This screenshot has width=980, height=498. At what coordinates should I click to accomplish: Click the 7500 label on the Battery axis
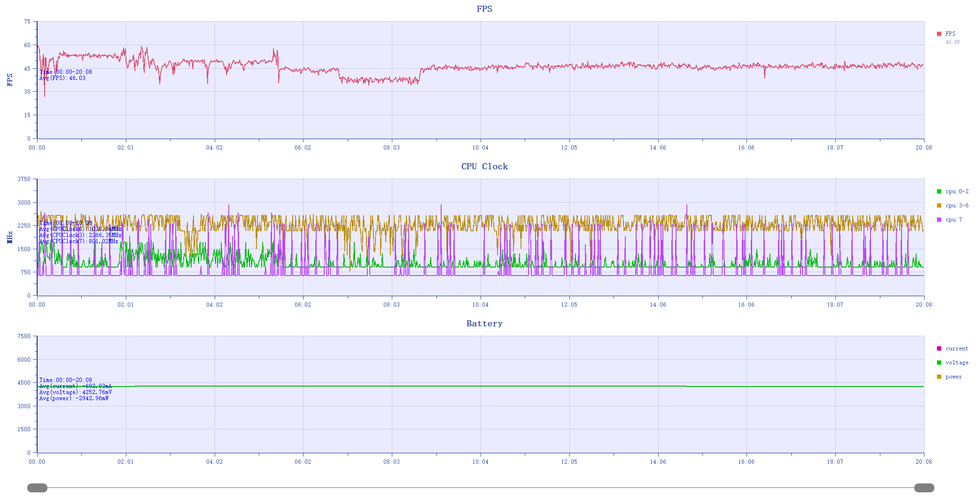click(x=24, y=336)
